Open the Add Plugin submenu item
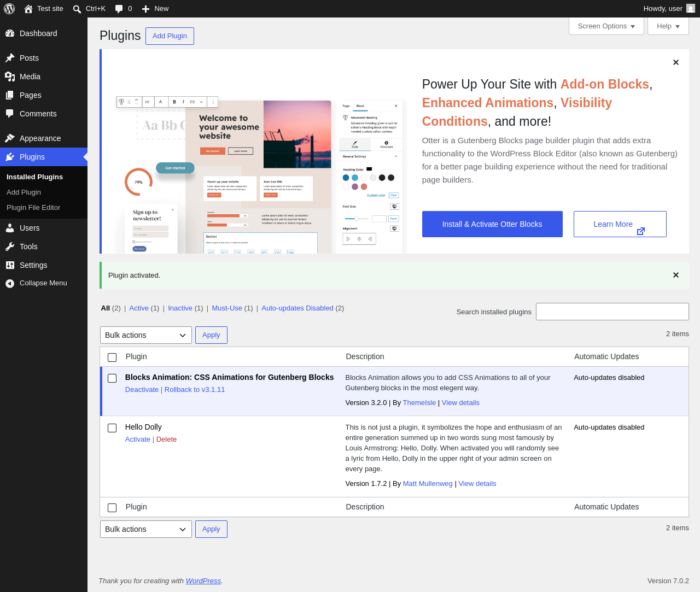 point(24,192)
